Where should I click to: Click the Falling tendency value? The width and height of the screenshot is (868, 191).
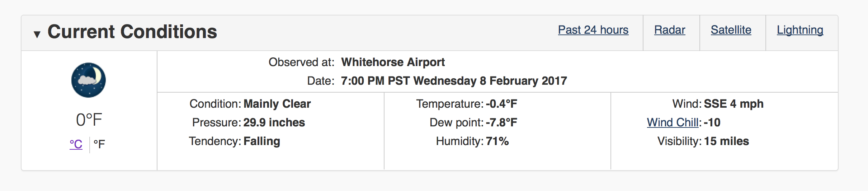click(262, 141)
